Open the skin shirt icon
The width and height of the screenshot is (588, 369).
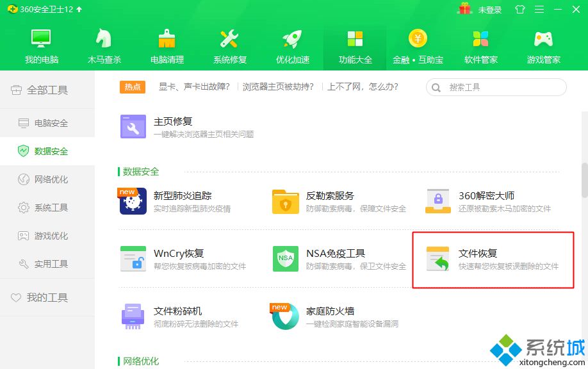tap(519, 9)
